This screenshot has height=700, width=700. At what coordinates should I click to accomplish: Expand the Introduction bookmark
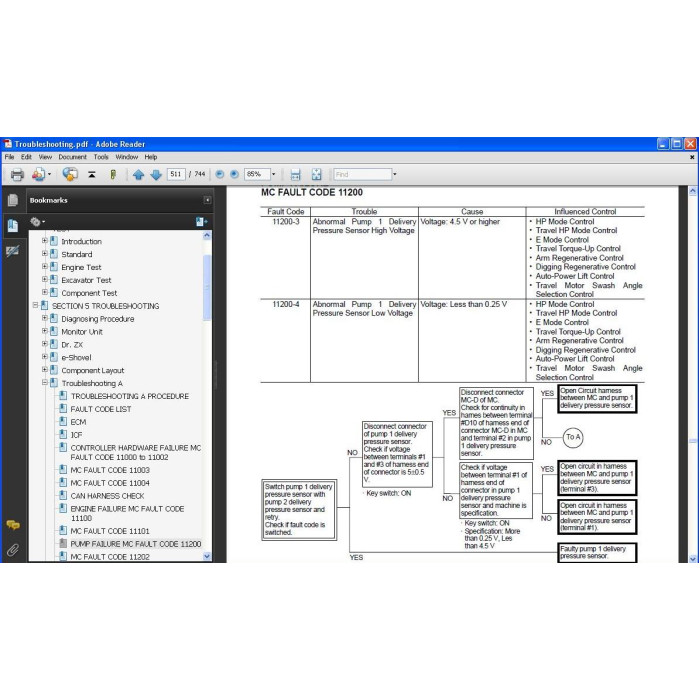pyautogui.click(x=45, y=241)
